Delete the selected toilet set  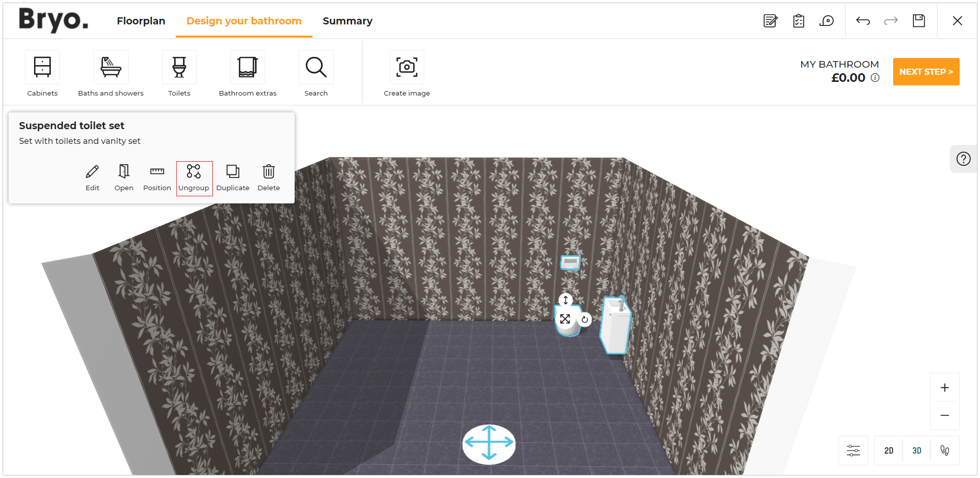268,177
